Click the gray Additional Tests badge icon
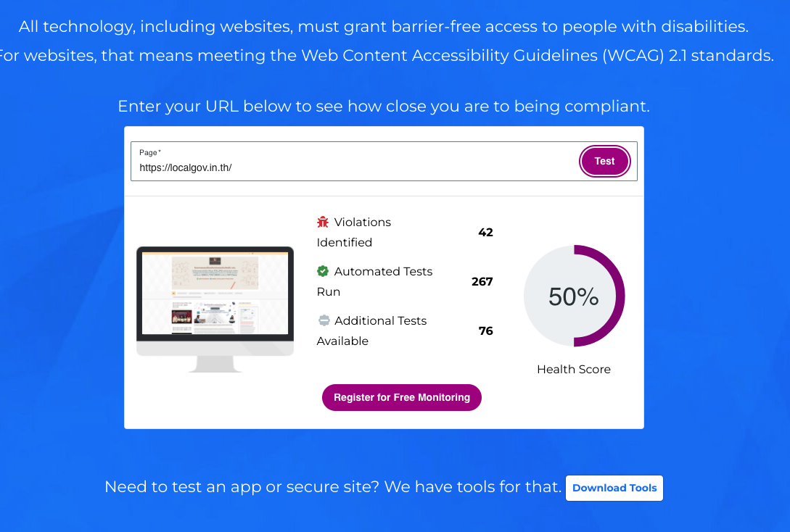Screen dimensions: 790x532 [324, 320]
